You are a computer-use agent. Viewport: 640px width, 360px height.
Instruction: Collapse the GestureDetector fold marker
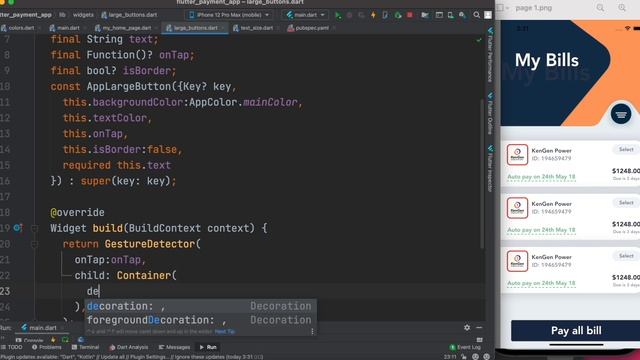coord(35,244)
